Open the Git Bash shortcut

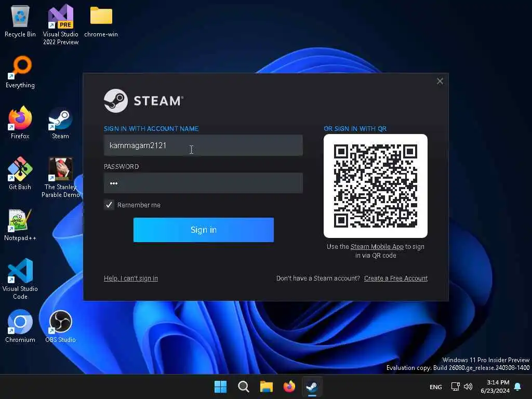click(x=20, y=174)
